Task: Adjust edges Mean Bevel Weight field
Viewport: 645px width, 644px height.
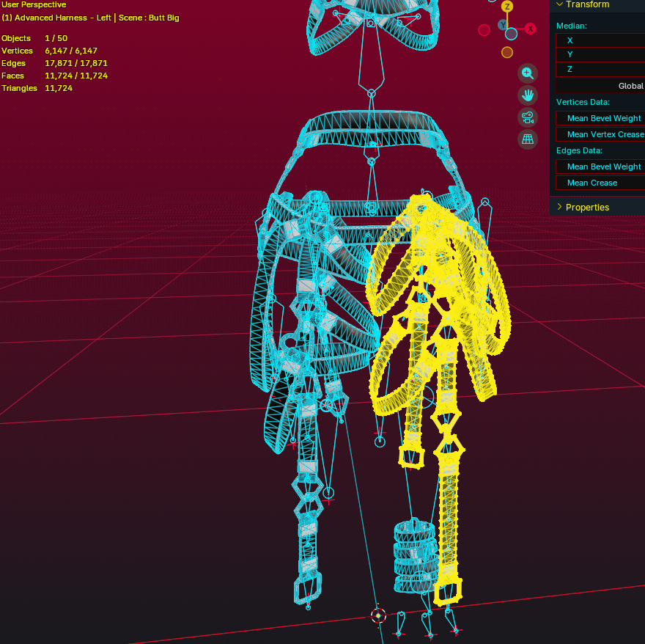Action: coord(600,167)
